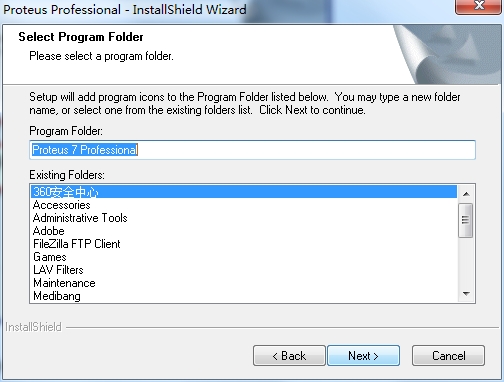This screenshot has height=382, width=504.
Task: Select the FileZilla FTP Client folder
Action: click(244, 244)
